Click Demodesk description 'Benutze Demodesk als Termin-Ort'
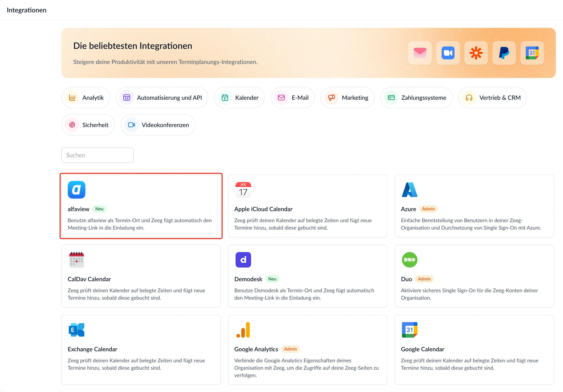Image resolution: width=563 pixels, height=392 pixels. click(304, 294)
